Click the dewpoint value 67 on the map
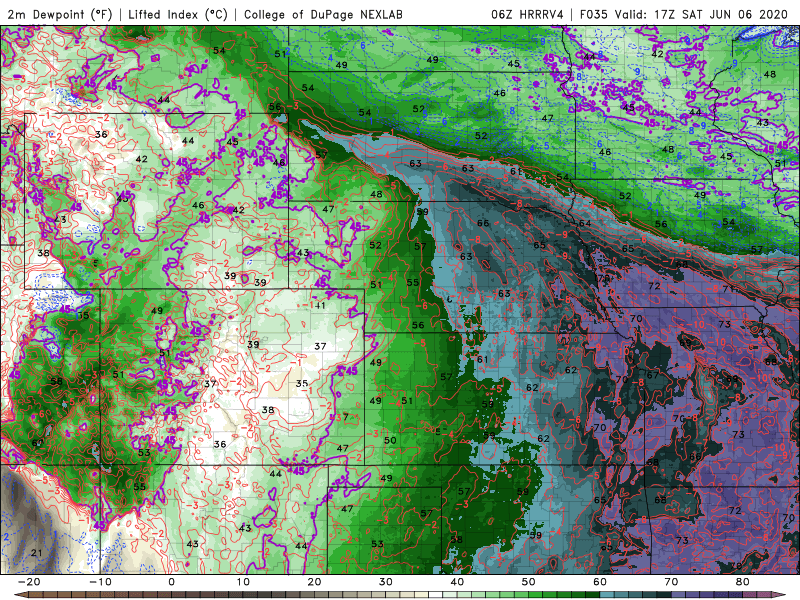Viewport: 800px width, 600px height. (x=653, y=375)
